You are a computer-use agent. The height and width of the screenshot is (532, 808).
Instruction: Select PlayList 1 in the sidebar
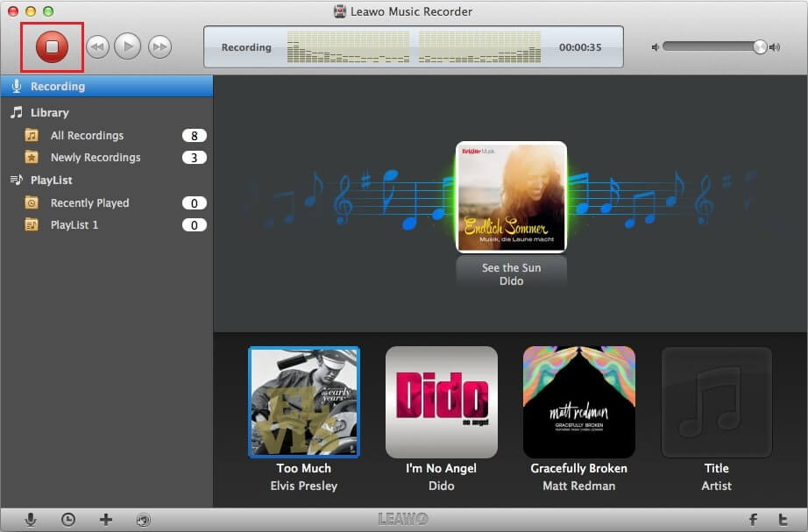[x=74, y=225]
